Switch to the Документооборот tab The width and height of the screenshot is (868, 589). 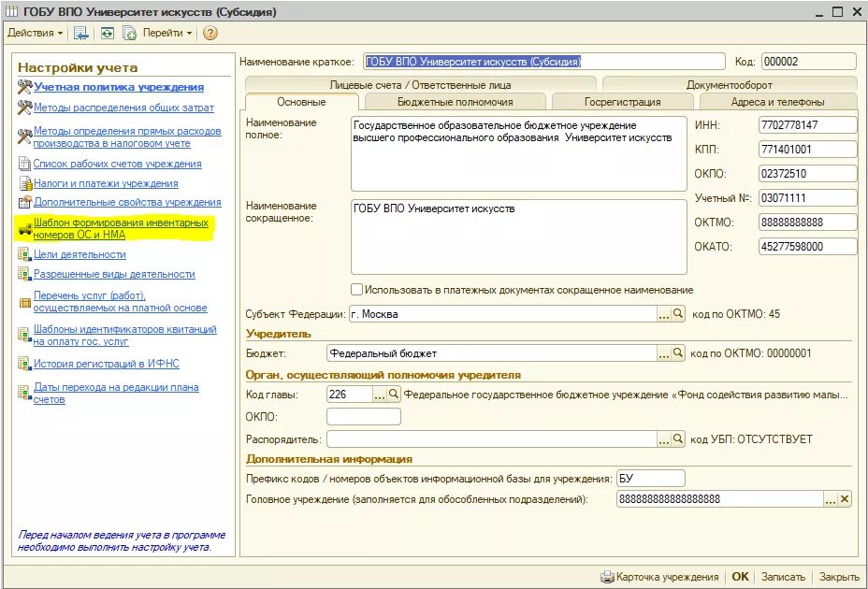point(729,85)
